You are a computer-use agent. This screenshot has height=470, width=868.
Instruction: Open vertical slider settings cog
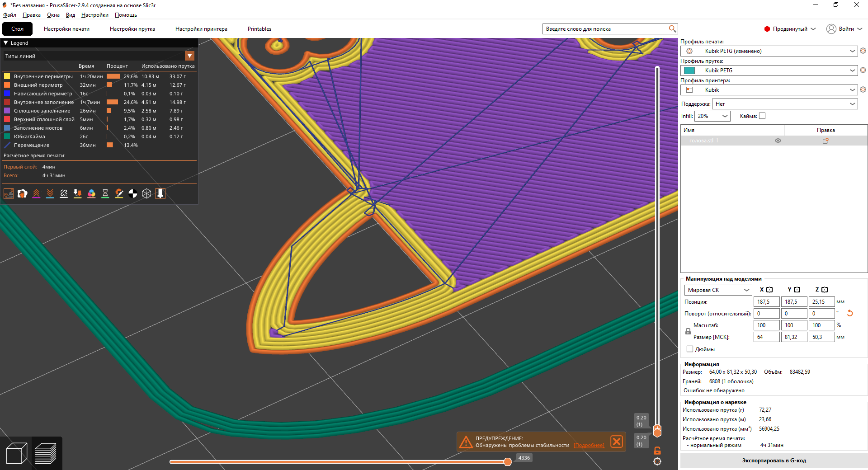[x=657, y=461]
